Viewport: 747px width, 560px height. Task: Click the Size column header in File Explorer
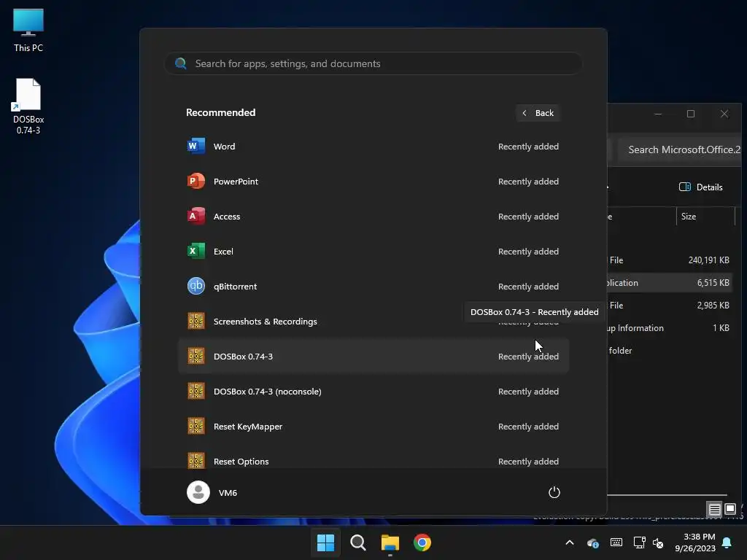point(705,216)
